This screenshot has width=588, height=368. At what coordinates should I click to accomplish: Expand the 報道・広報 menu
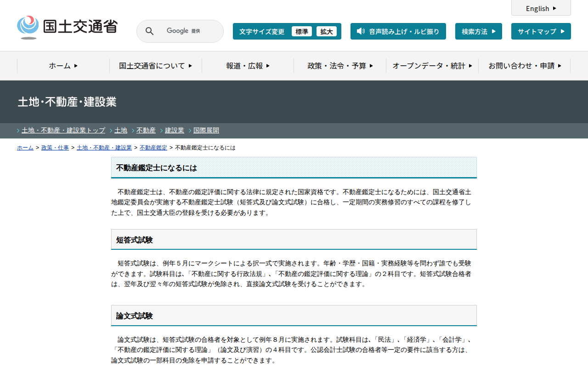coord(248,66)
